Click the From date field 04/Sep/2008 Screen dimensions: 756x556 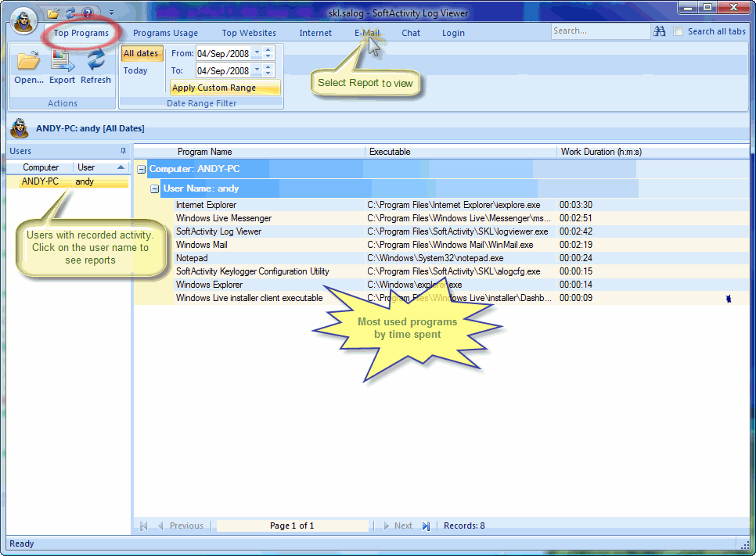click(x=224, y=53)
